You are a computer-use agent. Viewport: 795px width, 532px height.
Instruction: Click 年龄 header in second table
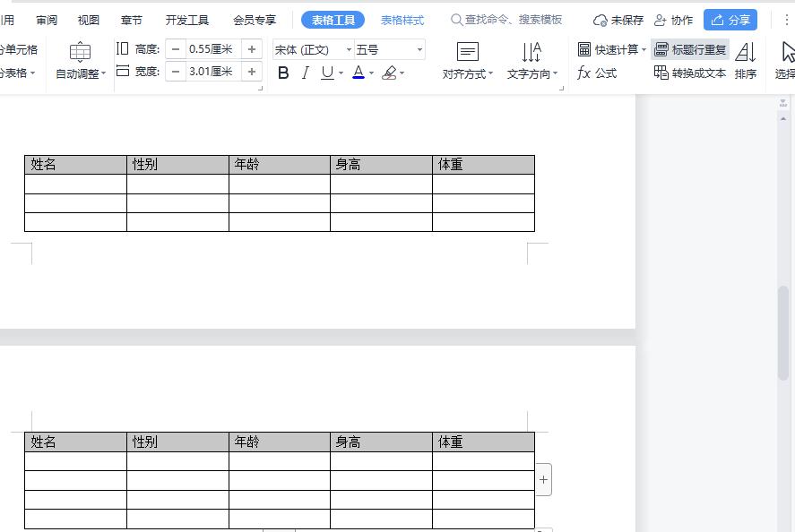click(246, 442)
